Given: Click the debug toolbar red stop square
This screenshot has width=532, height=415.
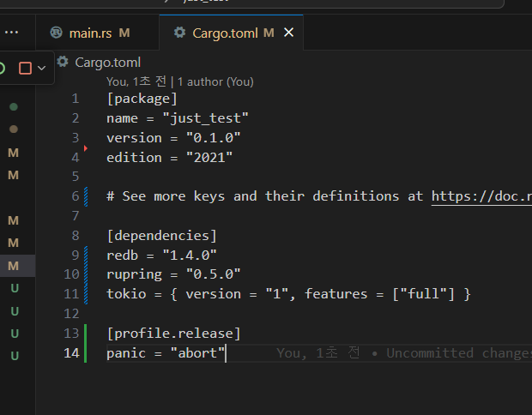Looking at the screenshot, I should click(x=25, y=68).
